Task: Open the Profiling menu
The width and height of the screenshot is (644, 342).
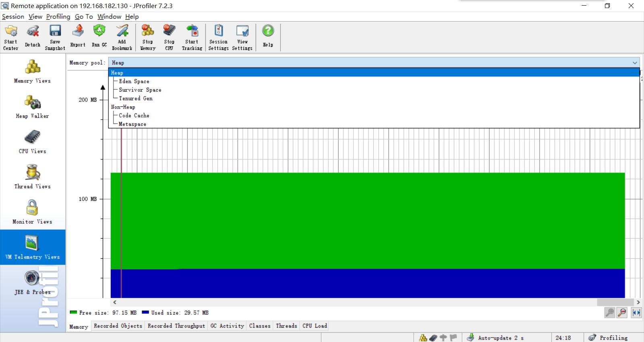Action: tap(58, 16)
